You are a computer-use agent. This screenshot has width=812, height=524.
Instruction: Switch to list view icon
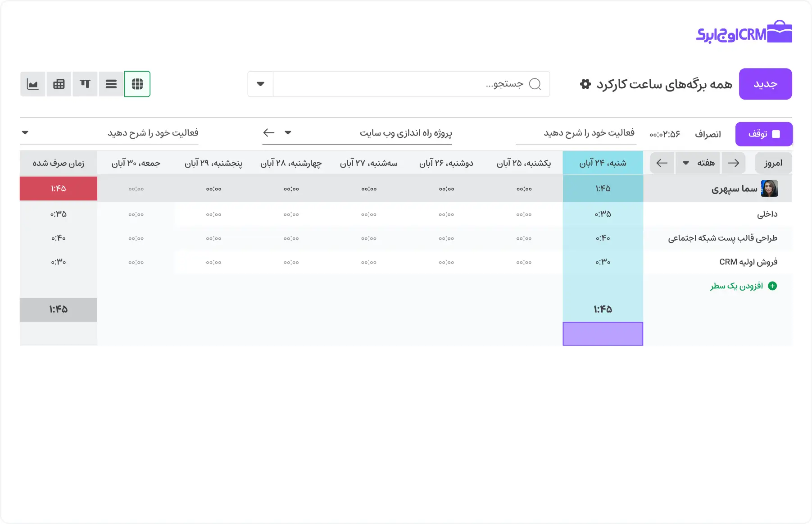click(111, 84)
